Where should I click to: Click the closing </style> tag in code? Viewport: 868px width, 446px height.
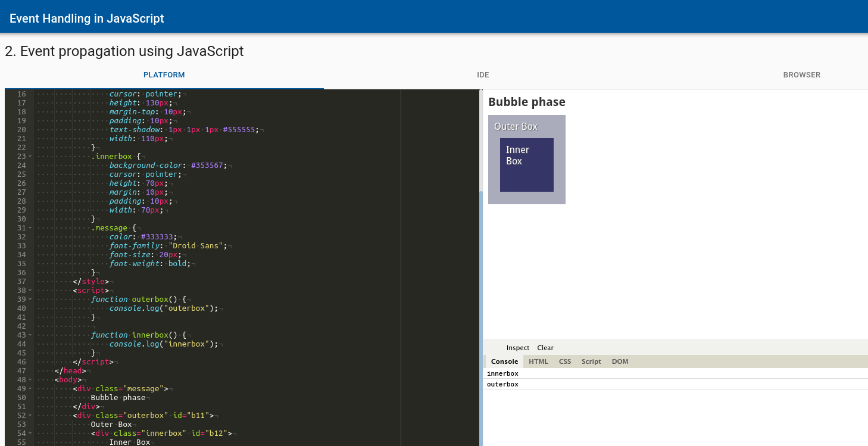[x=90, y=282]
